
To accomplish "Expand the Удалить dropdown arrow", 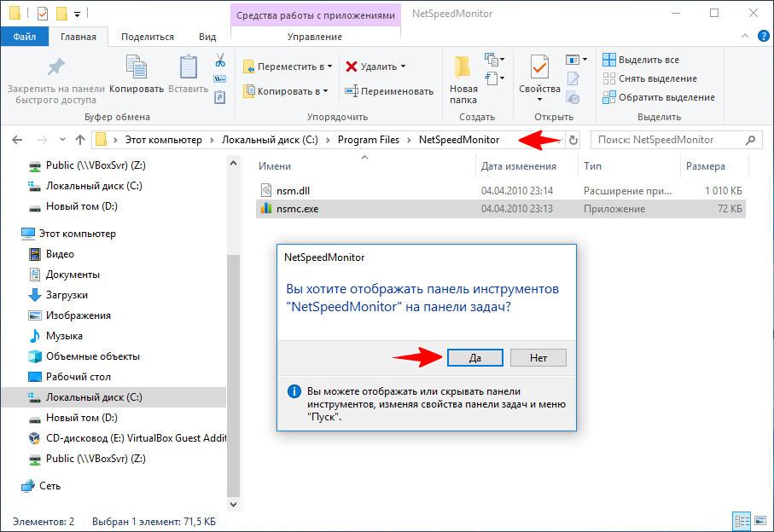I will coord(404,66).
